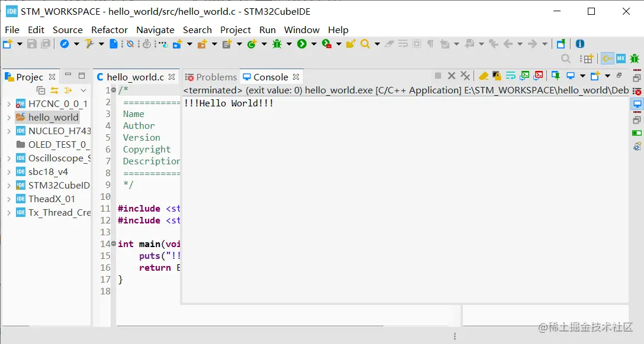Toggle Link with Editor in Project Explorer
Viewport: 644px width, 344px height.
[x=54, y=90]
